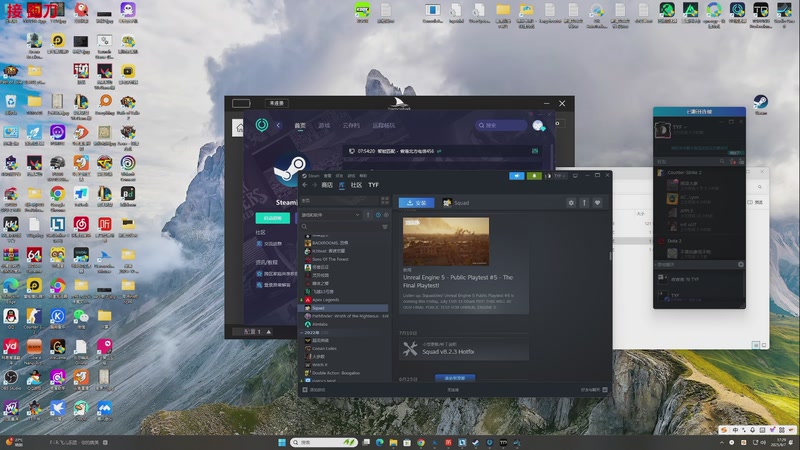Open the TYF profile tab in Steam
The height and width of the screenshot is (450, 800).
pos(373,185)
